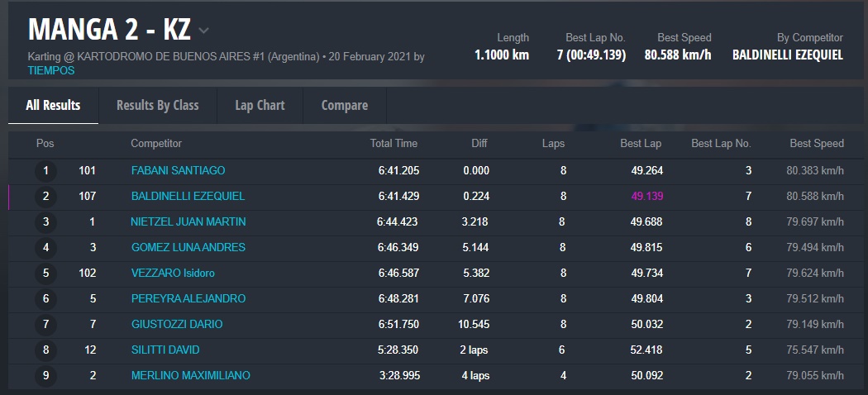The image size is (868, 395).
Task: View PEREYRA ALEJANDRO lap details
Action: tap(188, 299)
